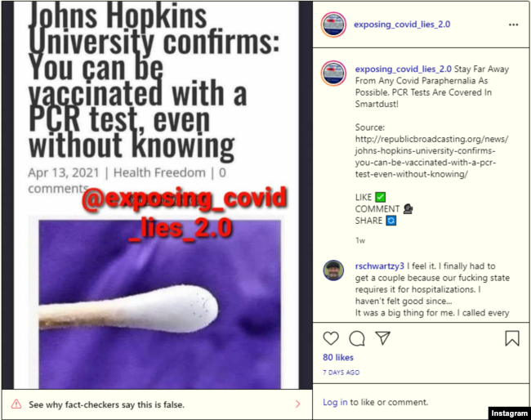Open the three-dot more options menu
The image size is (531, 420).
(x=513, y=25)
